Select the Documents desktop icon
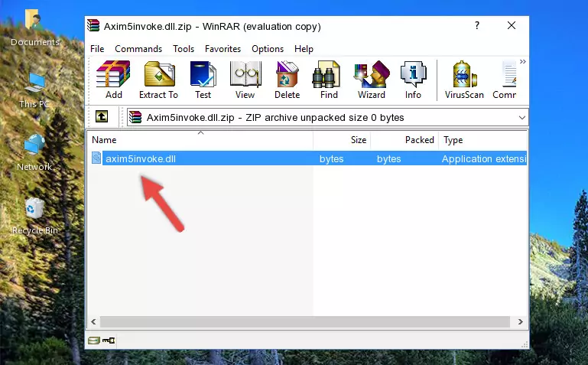Screen dimensions: 588x365 pyautogui.click(x=35, y=28)
